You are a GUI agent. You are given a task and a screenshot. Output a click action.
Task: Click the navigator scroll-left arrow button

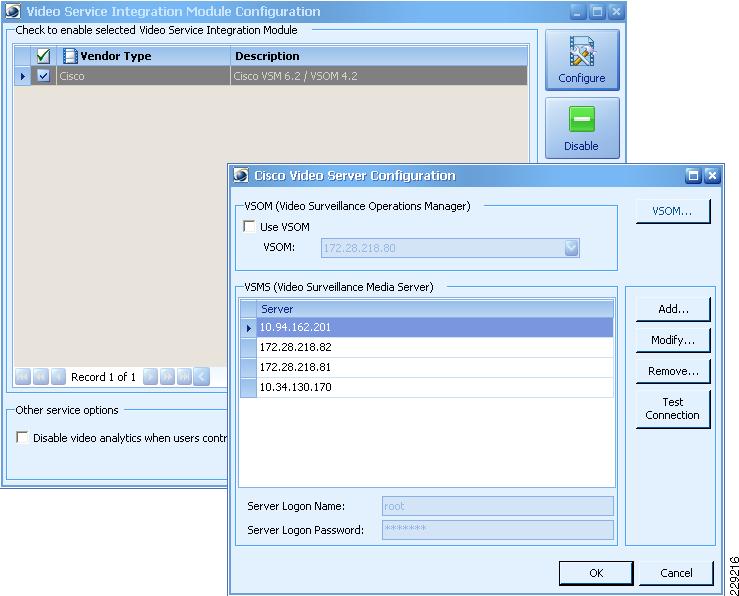tap(201, 377)
